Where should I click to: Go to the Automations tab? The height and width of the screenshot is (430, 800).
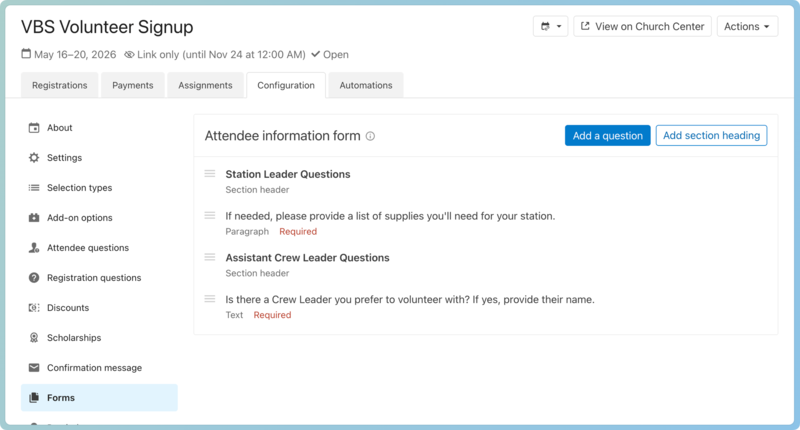[366, 86]
